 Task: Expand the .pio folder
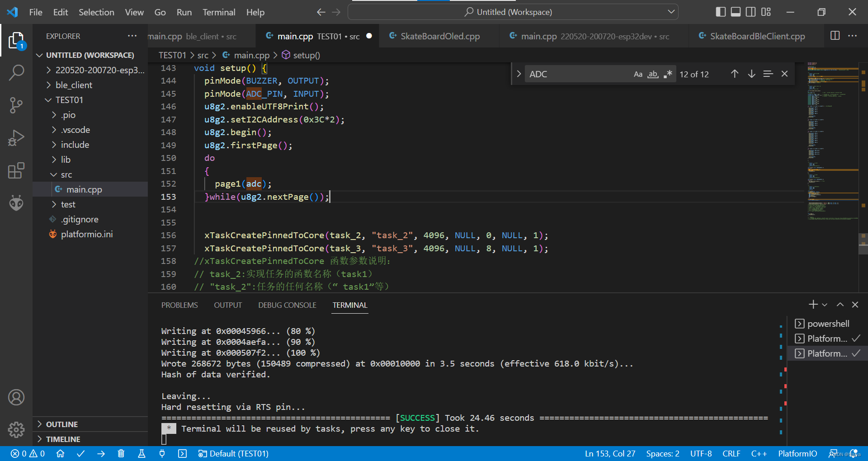[90, 115]
